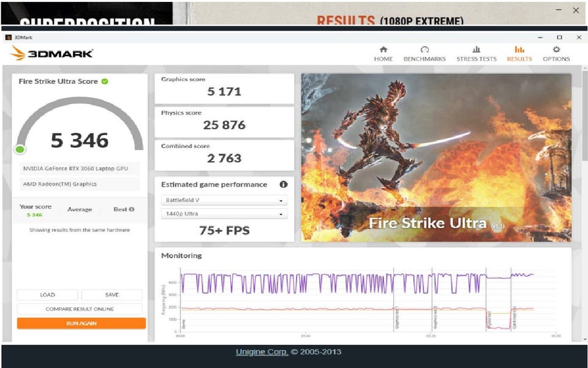Maximize the 3DMark window

[559, 37]
